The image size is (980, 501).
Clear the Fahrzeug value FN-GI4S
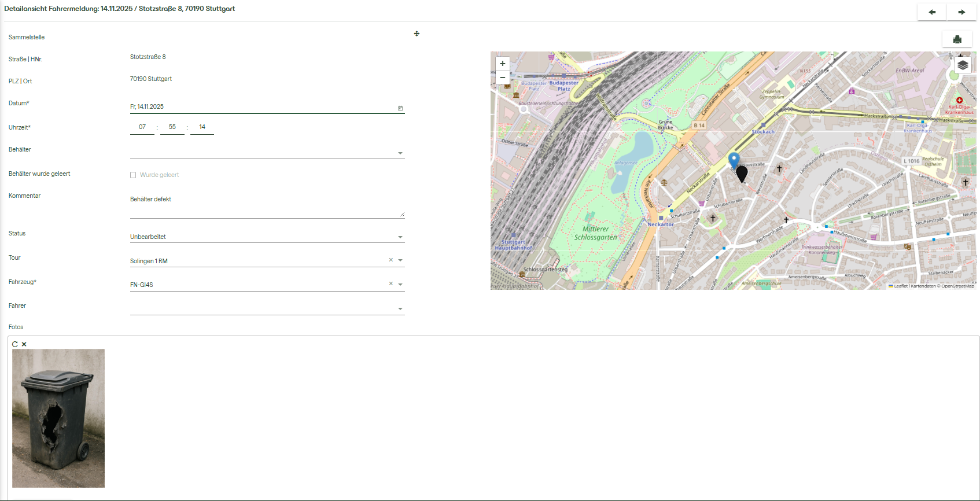click(x=390, y=284)
